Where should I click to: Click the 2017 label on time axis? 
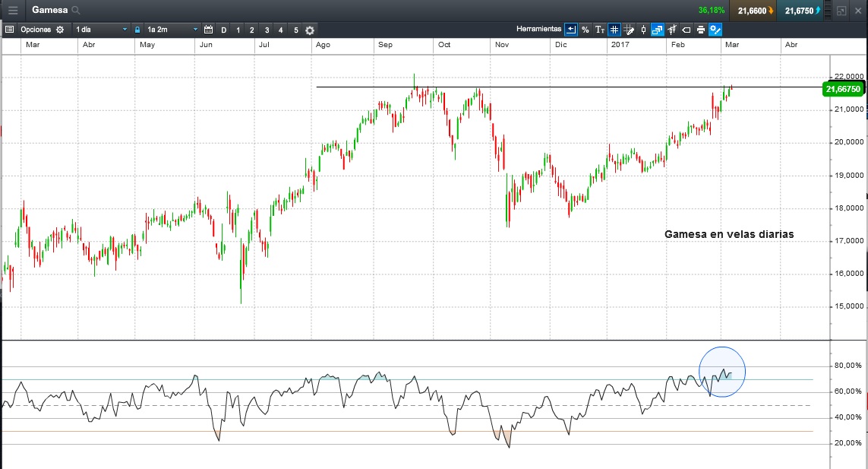[620, 45]
